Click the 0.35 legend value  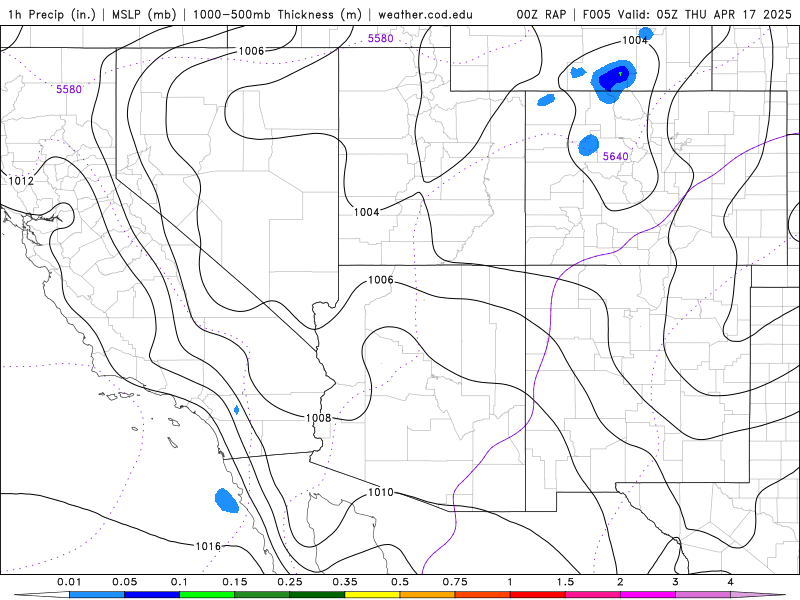coord(345,582)
